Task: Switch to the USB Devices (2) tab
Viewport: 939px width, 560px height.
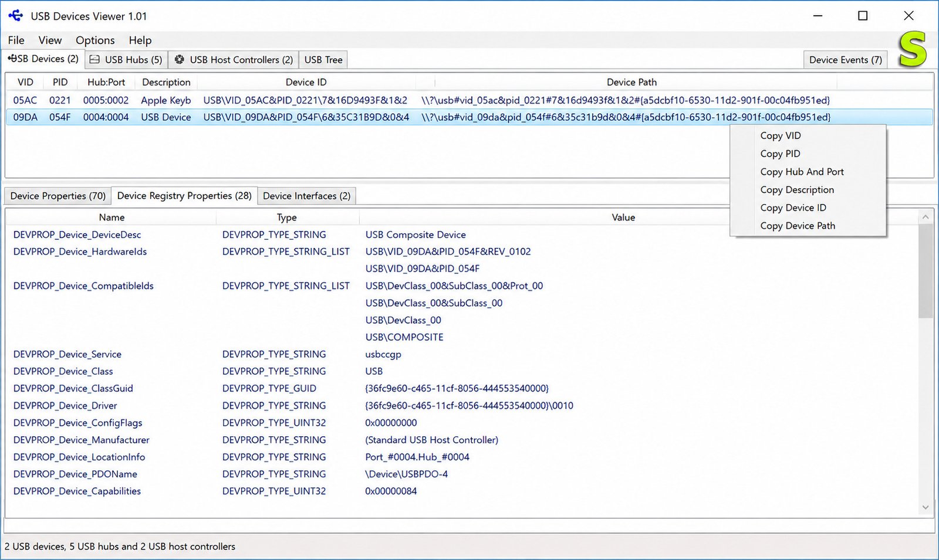Action: [43, 59]
